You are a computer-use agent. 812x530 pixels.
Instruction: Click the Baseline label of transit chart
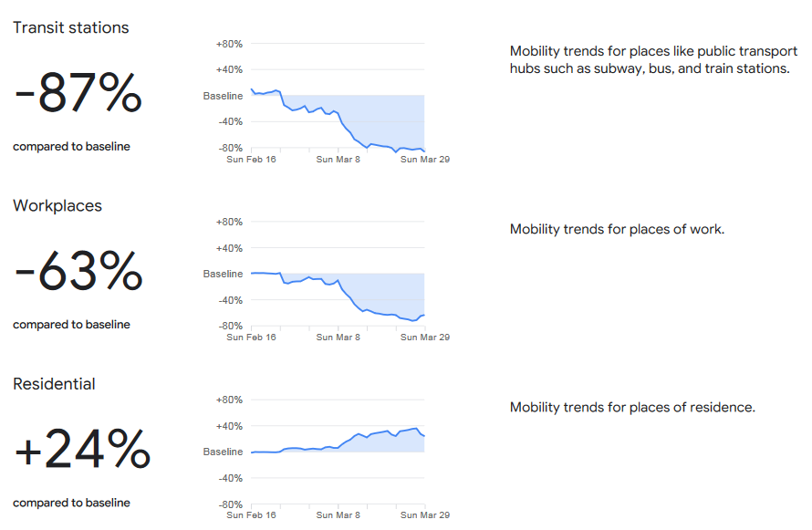(x=223, y=96)
